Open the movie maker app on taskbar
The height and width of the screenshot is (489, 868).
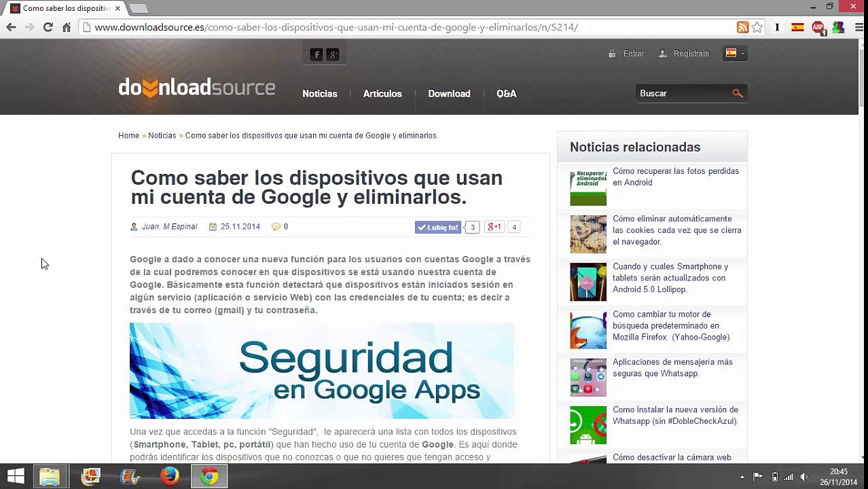130,476
